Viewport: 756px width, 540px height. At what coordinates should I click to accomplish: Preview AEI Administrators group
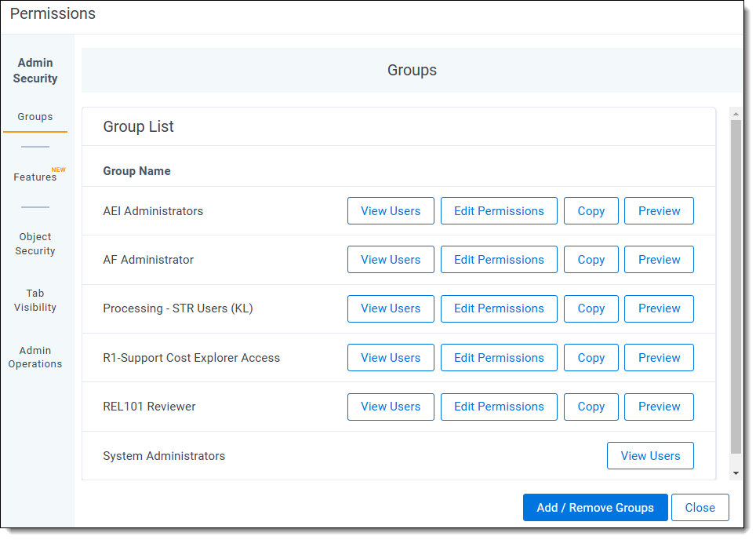point(659,211)
